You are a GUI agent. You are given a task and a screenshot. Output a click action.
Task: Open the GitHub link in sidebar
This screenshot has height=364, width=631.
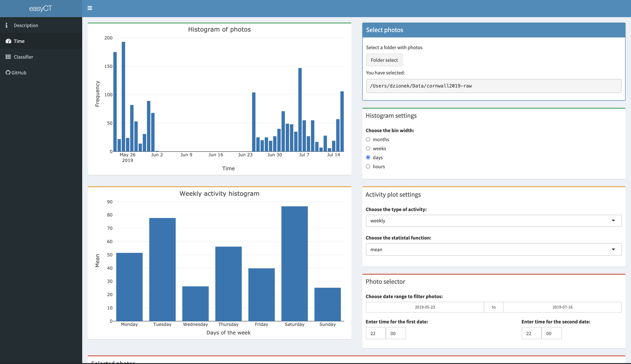pyautogui.click(x=19, y=72)
